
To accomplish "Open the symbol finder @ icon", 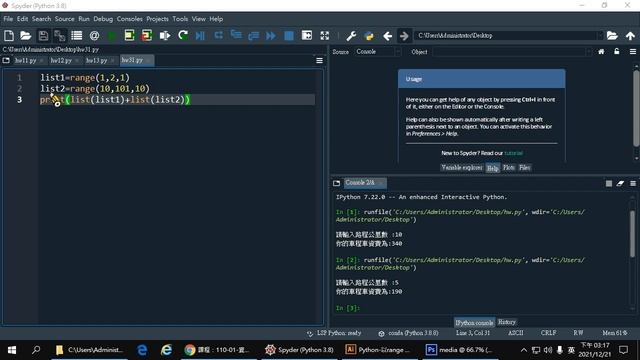I will tap(94, 36).
